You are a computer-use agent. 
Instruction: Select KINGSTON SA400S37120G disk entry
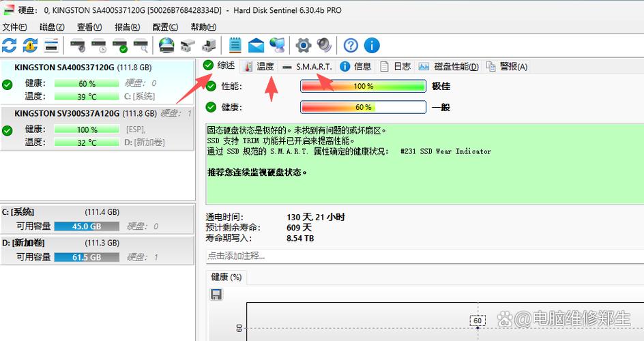tap(98, 82)
